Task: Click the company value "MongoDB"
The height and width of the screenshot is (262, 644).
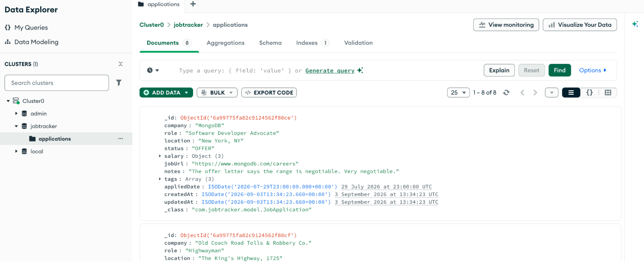Action: (x=209, y=125)
